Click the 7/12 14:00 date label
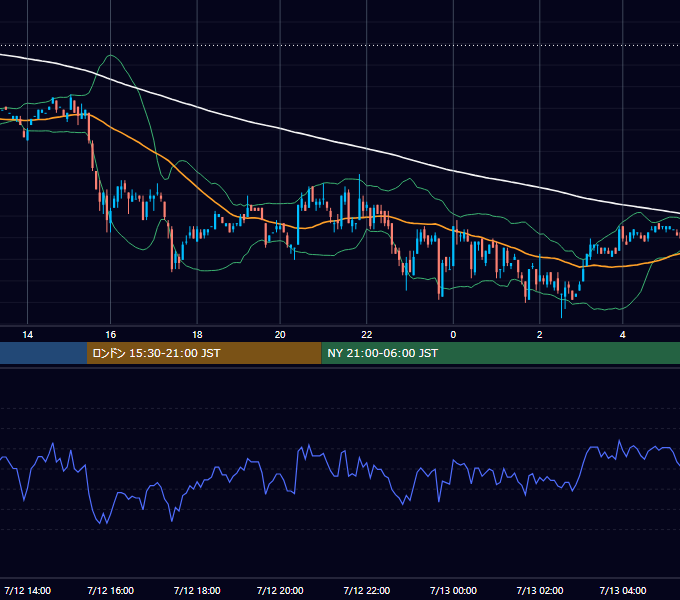Screen dimensions: 680x600 pos(27,590)
